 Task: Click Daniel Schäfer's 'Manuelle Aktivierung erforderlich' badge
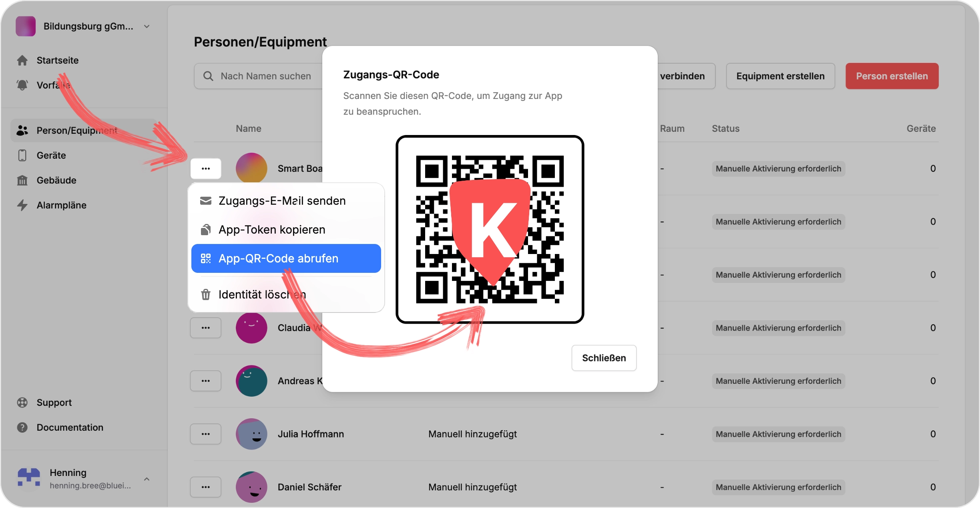[778, 487]
